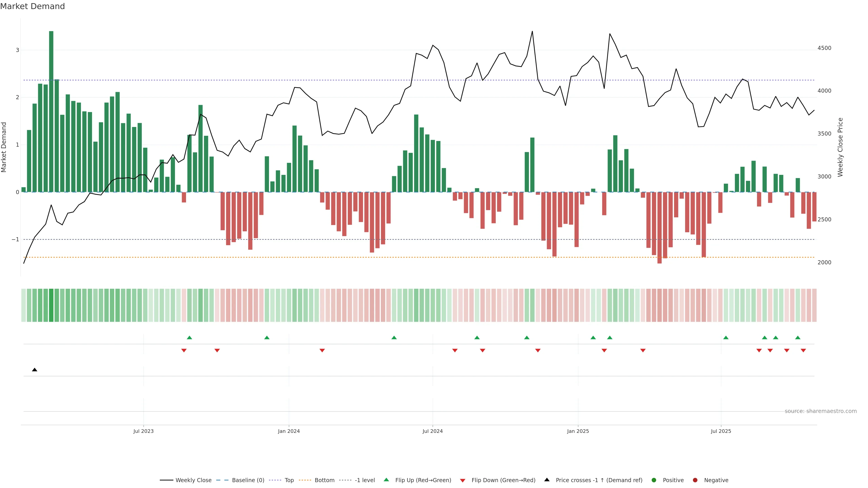The width and height of the screenshot is (868, 488).
Task: Click the darkest green heatmap strip cell
Action: (51, 305)
